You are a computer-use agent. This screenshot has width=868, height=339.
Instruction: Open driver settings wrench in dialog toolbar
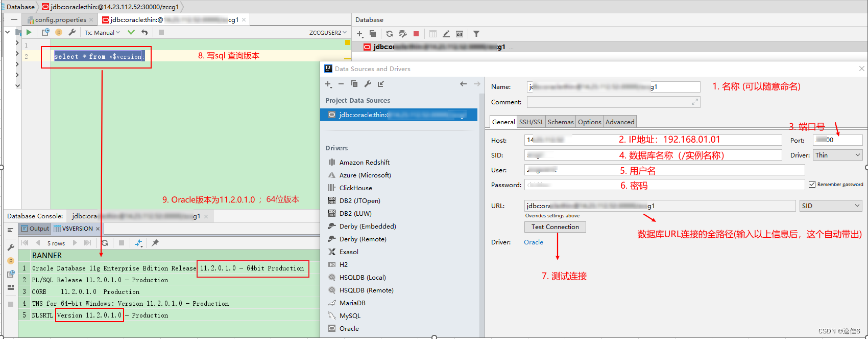[368, 84]
